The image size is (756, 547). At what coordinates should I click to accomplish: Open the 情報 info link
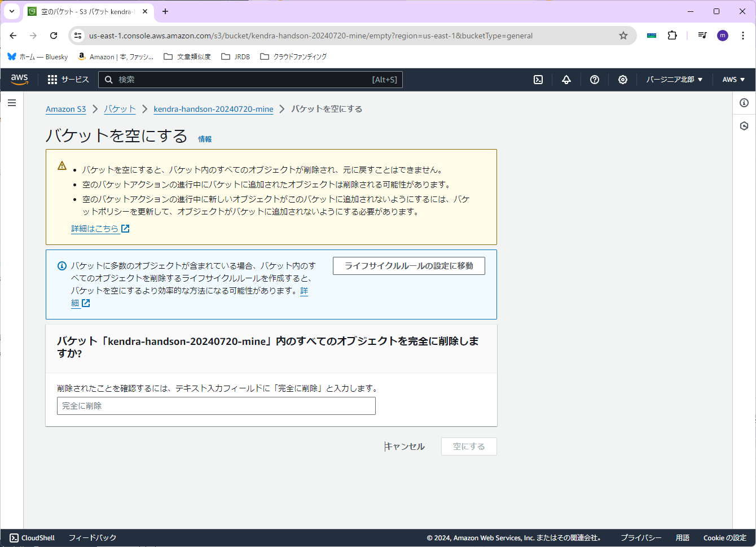coord(205,139)
